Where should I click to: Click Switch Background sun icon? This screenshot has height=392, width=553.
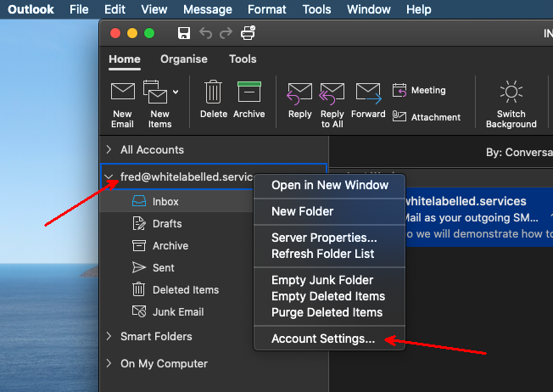point(511,92)
